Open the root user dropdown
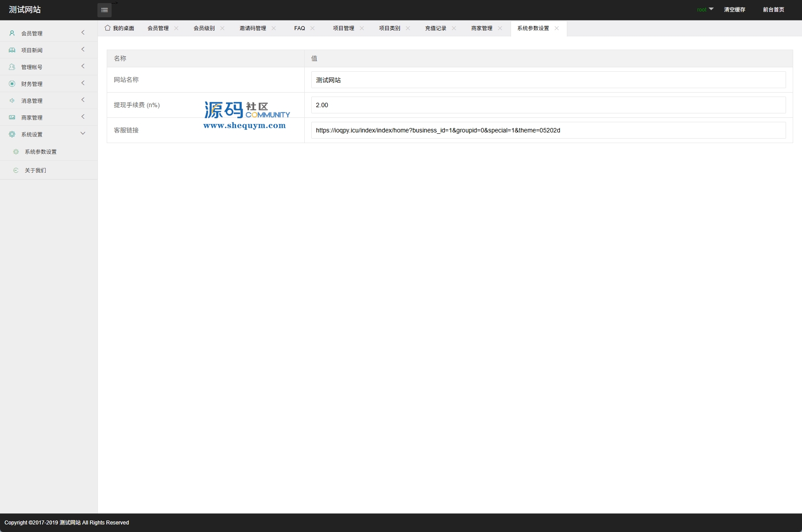Screen dimensions: 802x532 705,9
